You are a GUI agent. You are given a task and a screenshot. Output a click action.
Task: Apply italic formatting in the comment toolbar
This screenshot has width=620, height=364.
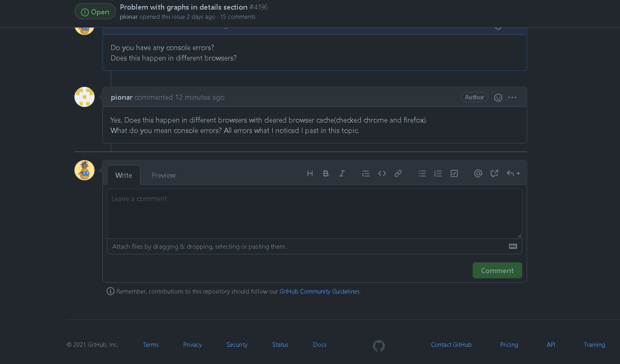point(342,173)
